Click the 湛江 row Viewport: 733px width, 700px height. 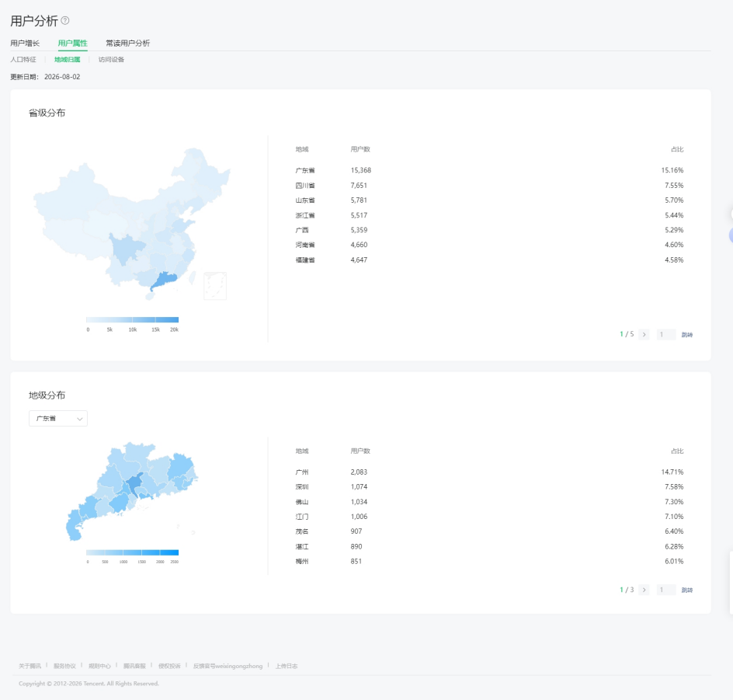489,546
